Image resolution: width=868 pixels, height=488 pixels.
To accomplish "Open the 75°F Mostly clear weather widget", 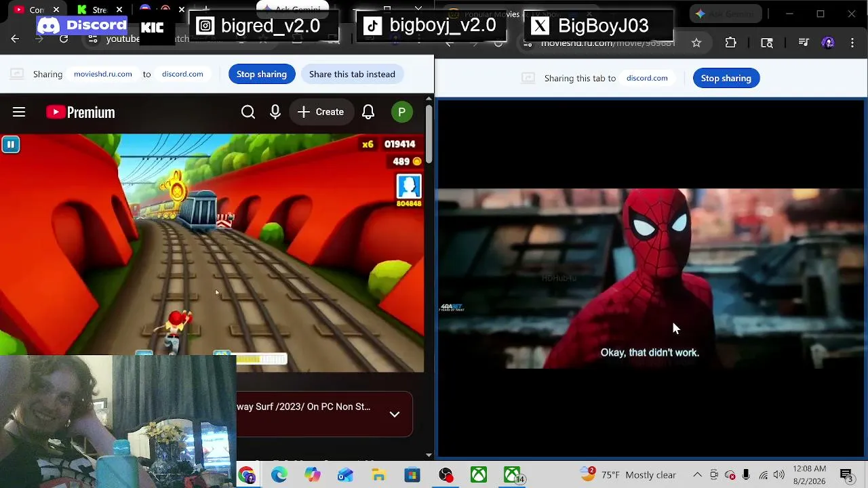I will click(x=628, y=475).
